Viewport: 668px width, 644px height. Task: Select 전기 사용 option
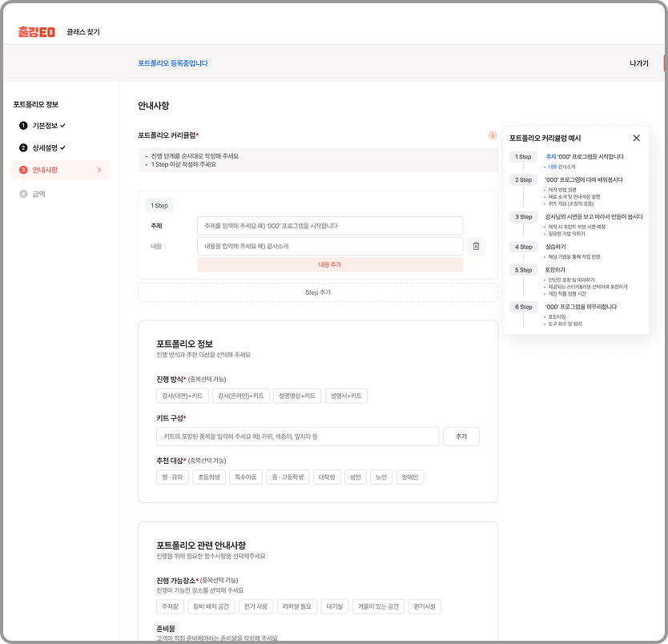coord(256,606)
